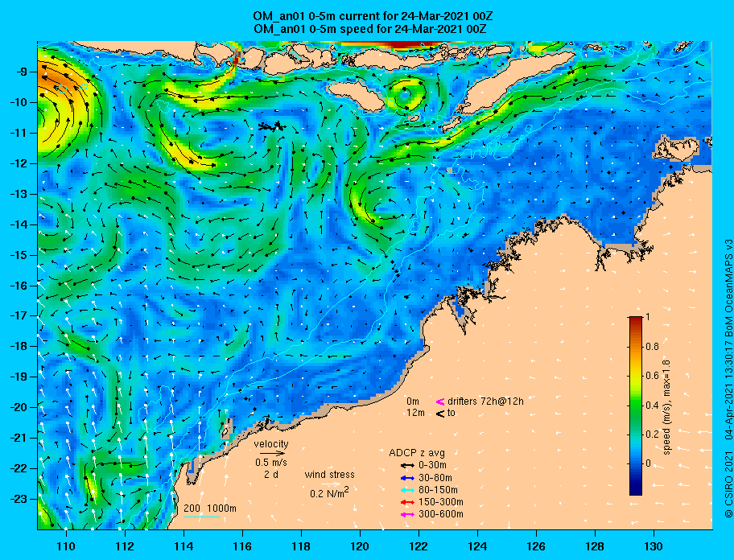Click the red 150-300m ADCP arrow symbol
Screen dimensions: 734x560
(x=407, y=502)
